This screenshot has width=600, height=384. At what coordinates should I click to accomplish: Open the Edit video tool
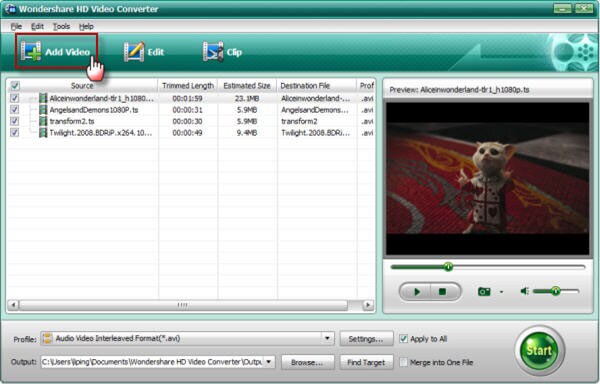point(144,52)
